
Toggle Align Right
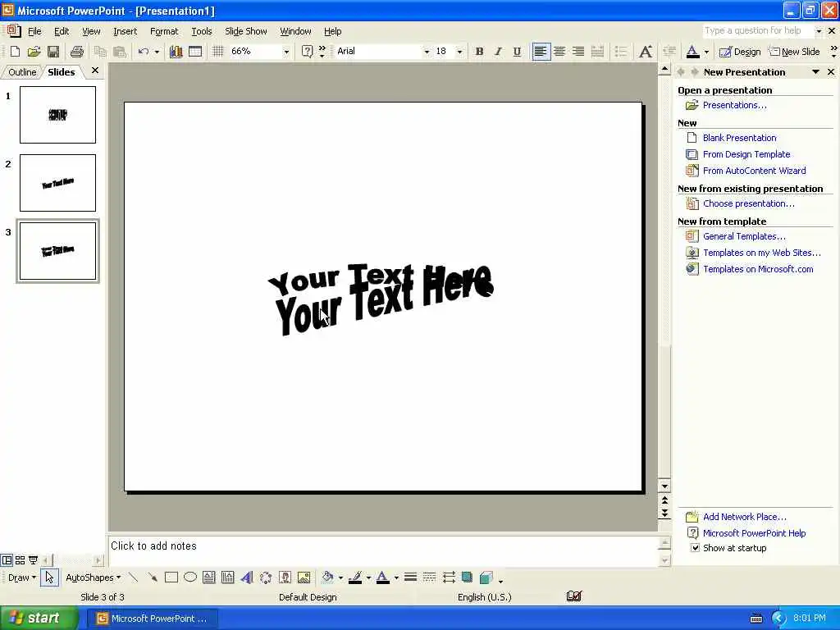[x=578, y=52]
